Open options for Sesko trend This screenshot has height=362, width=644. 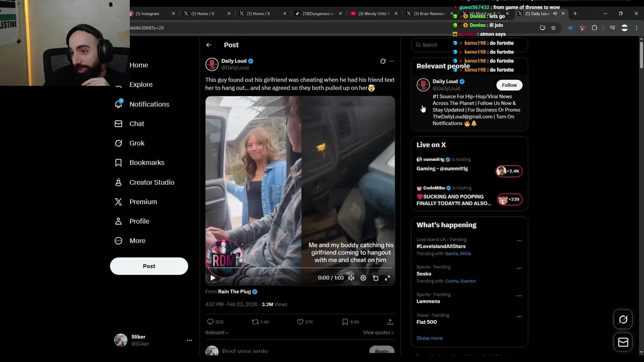519,268
